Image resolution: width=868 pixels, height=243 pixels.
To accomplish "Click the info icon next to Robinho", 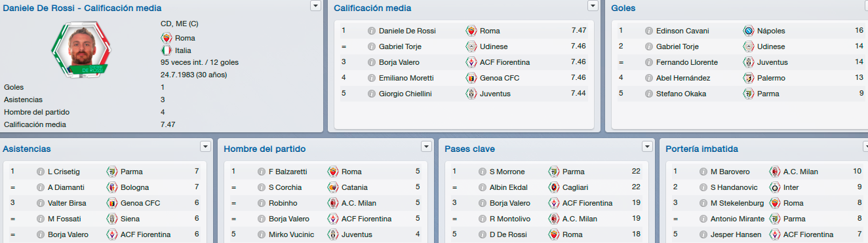I will coord(262,203).
